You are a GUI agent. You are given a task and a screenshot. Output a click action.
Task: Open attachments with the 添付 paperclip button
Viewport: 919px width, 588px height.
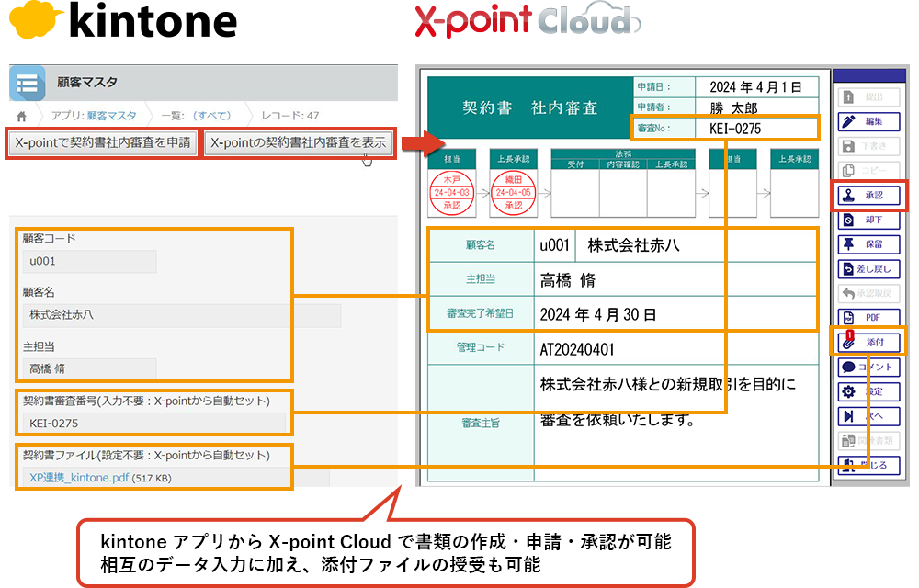coord(868,342)
